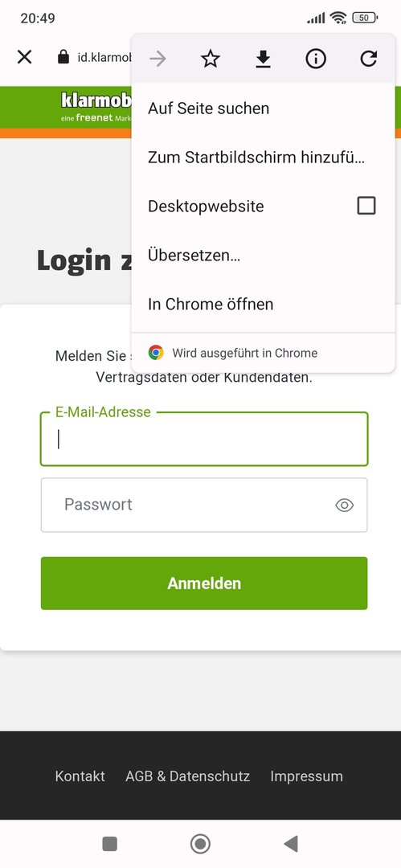Tap the forward arrow icon

tap(158, 59)
